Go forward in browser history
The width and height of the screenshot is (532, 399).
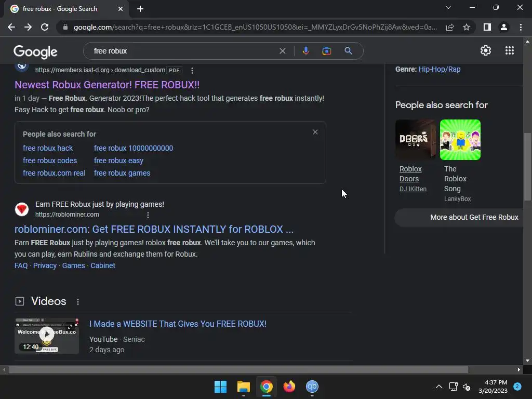[x=28, y=27]
